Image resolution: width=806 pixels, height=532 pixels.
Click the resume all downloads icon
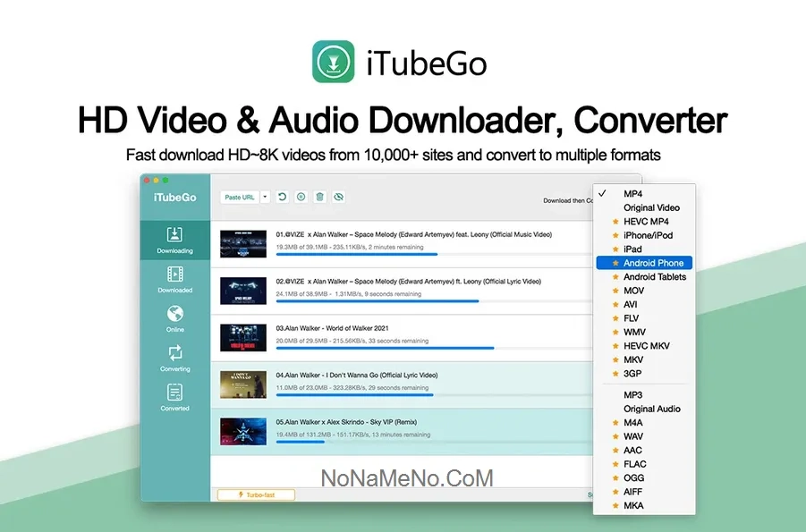click(x=283, y=197)
